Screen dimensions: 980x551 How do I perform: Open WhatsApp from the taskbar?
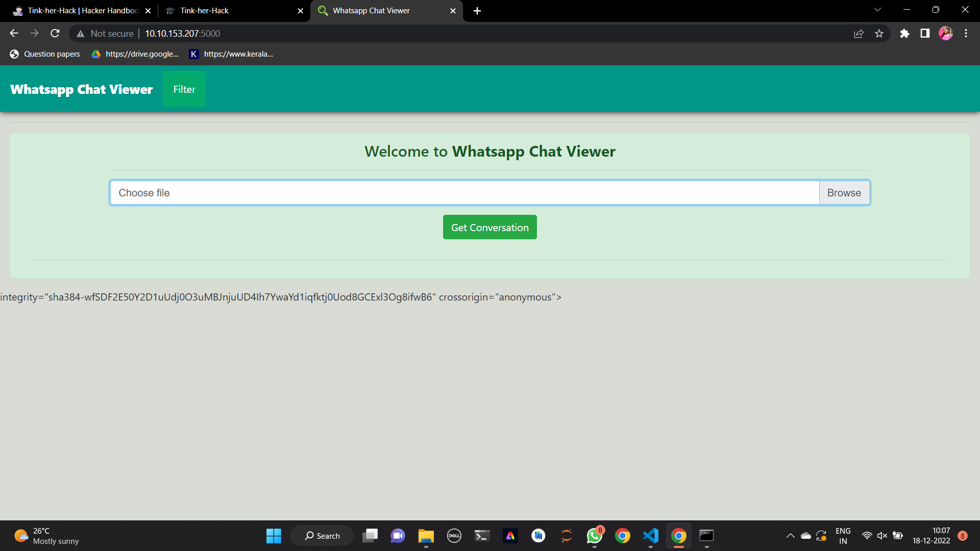pyautogui.click(x=594, y=536)
